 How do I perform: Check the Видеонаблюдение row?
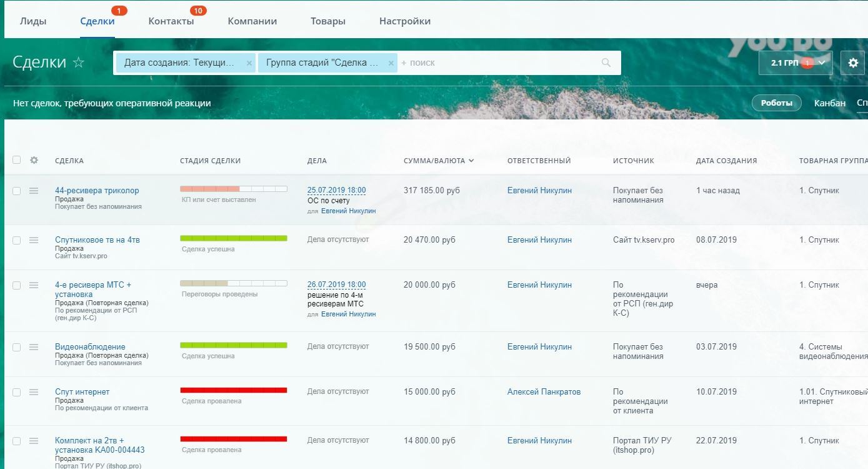(x=16, y=347)
